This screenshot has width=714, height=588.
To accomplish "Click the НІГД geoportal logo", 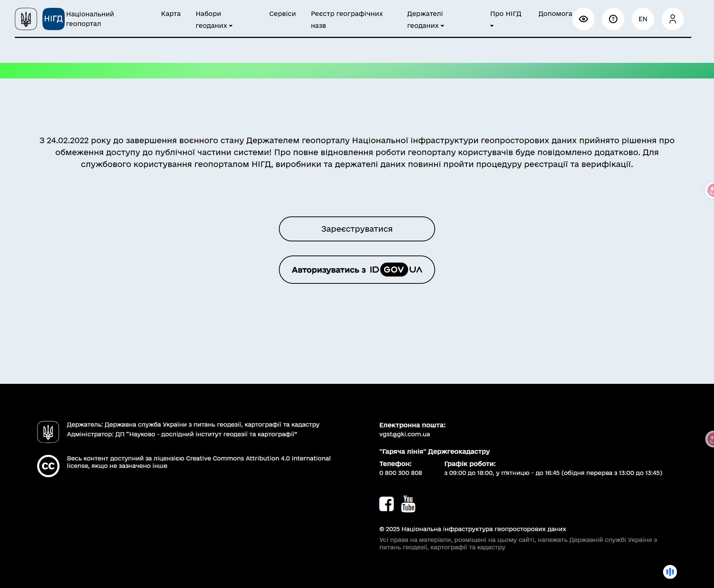I will (x=53, y=19).
